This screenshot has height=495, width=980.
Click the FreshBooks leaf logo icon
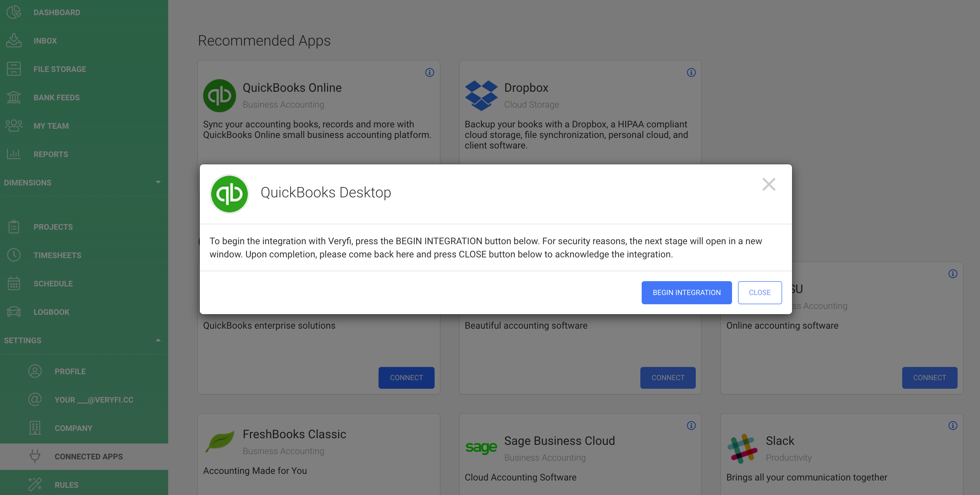220,441
